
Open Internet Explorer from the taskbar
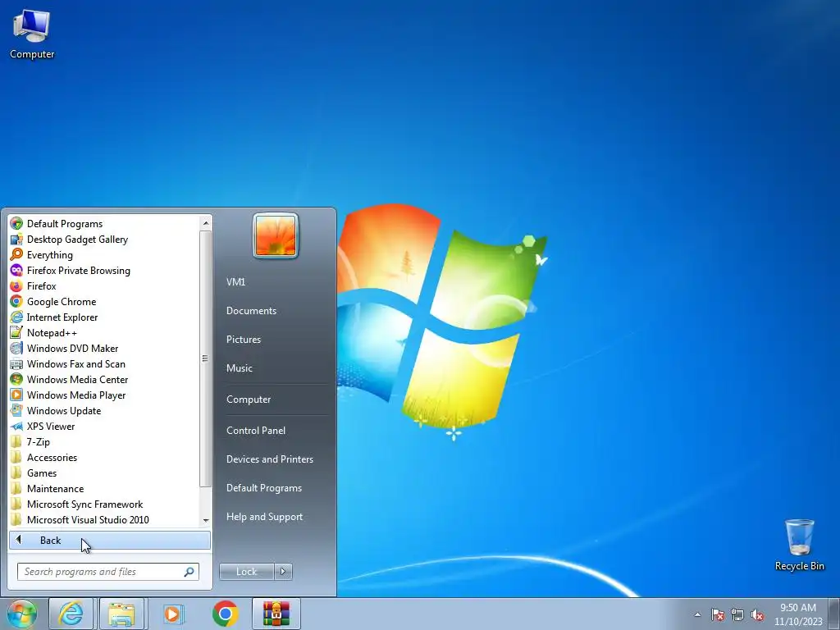(x=71, y=614)
